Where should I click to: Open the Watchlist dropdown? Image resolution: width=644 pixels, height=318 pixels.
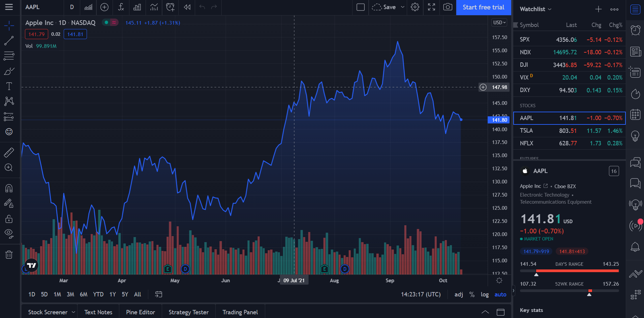(535, 9)
